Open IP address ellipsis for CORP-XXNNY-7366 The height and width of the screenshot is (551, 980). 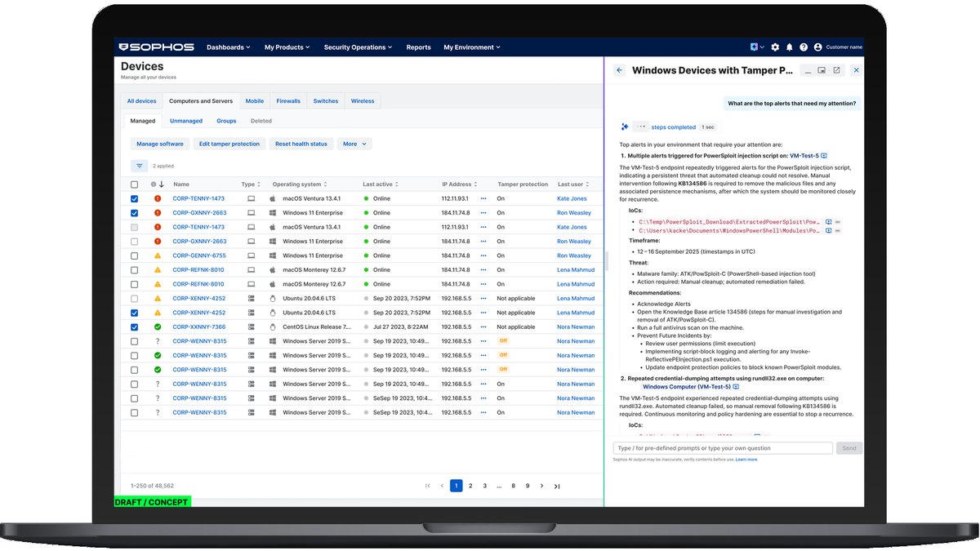point(483,327)
